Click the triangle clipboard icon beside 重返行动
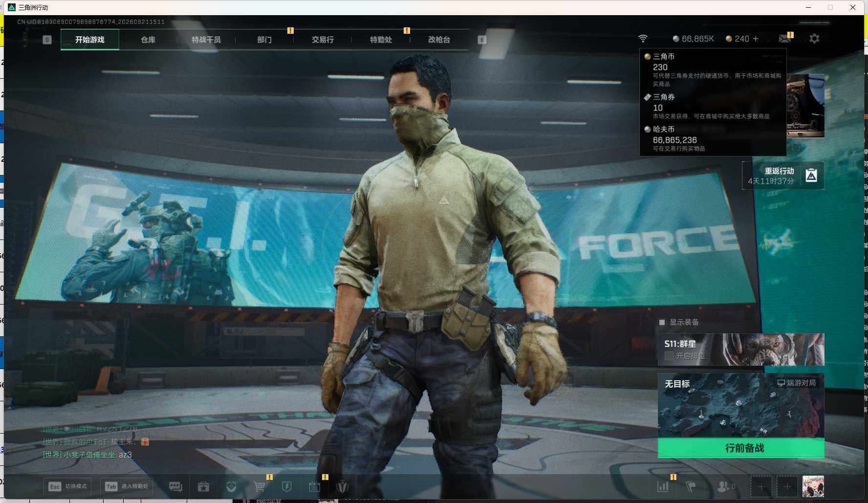Viewport: 868px width, 503px height. coord(811,175)
